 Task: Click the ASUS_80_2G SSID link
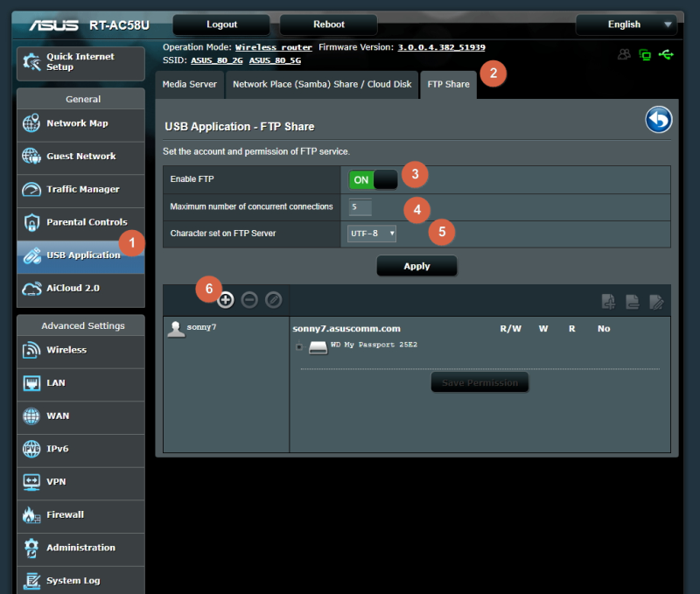click(x=217, y=60)
